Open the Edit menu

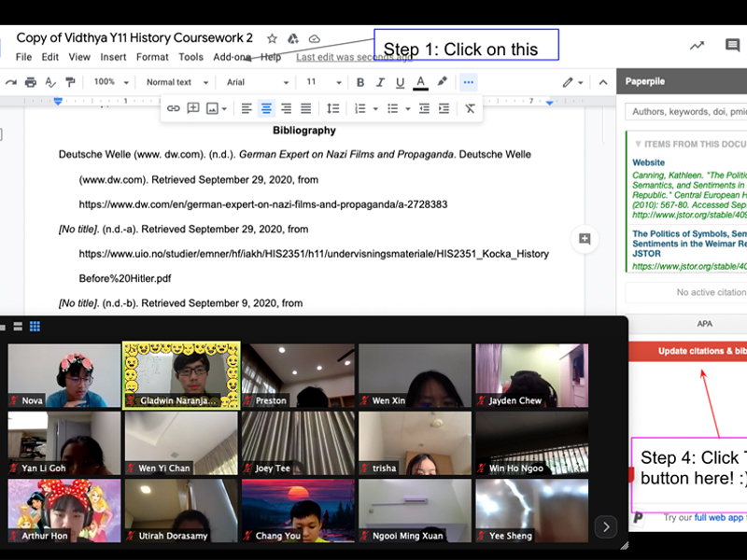tap(50, 57)
